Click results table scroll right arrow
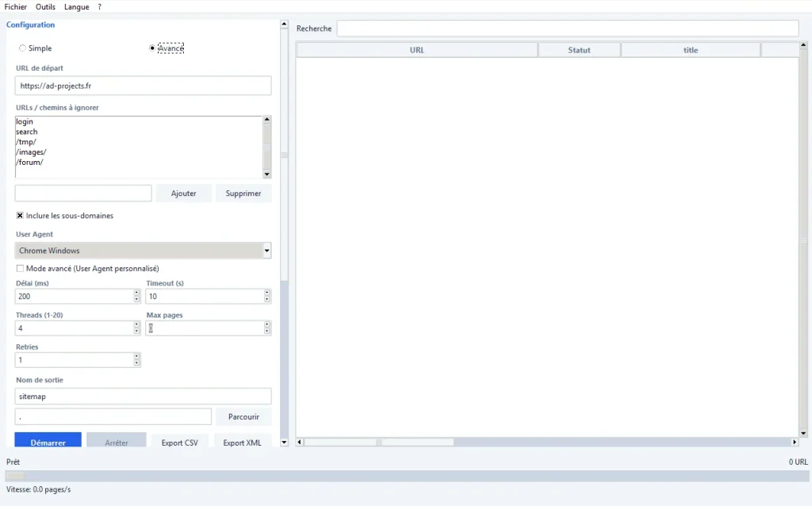This screenshot has height=506, width=812. [x=795, y=443]
